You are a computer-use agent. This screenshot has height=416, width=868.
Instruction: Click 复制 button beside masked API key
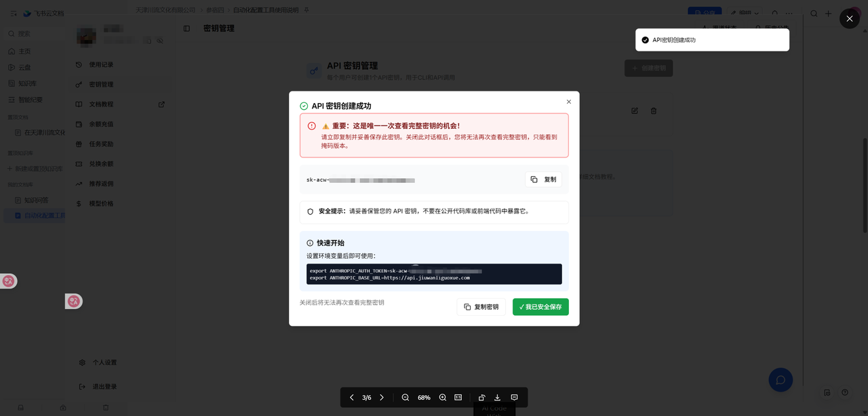(x=543, y=180)
